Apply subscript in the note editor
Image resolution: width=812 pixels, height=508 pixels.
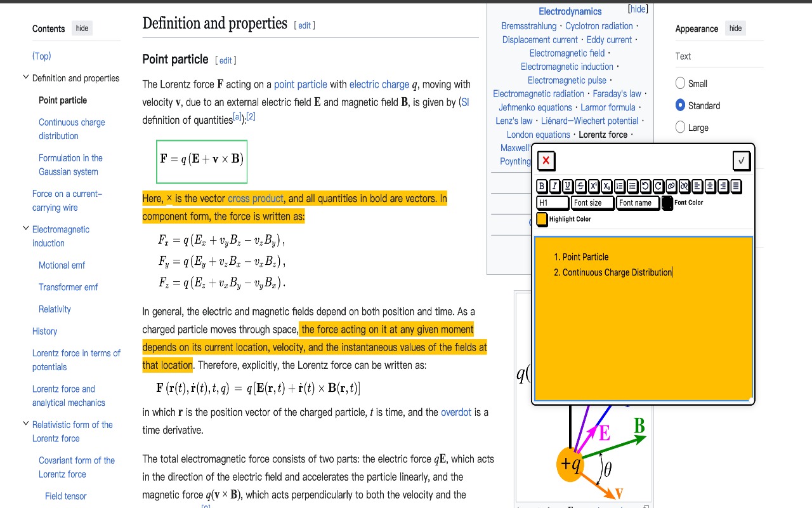click(606, 186)
